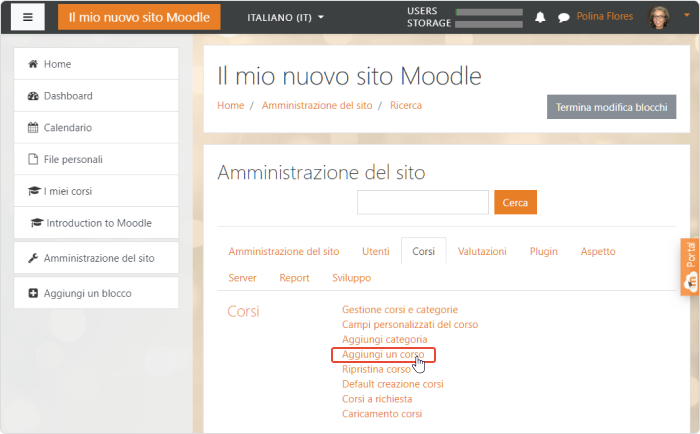Click the File personali document icon
700x434 pixels.
tap(33, 159)
